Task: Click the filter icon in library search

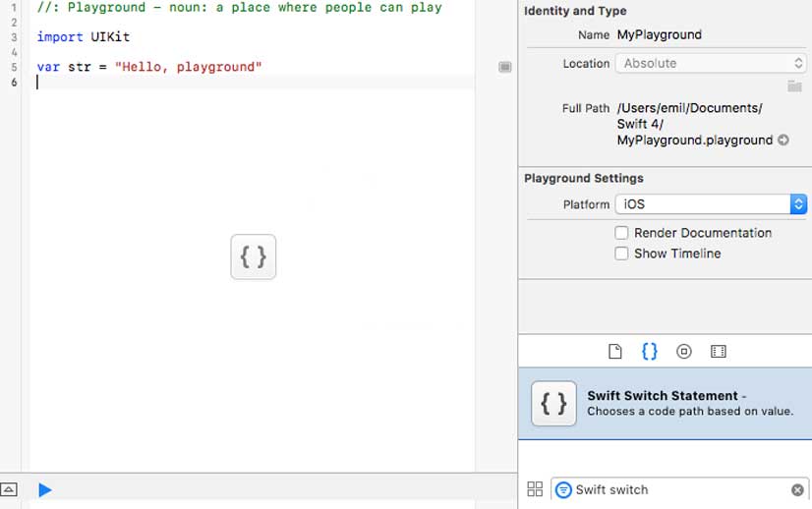Action: [x=563, y=489]
